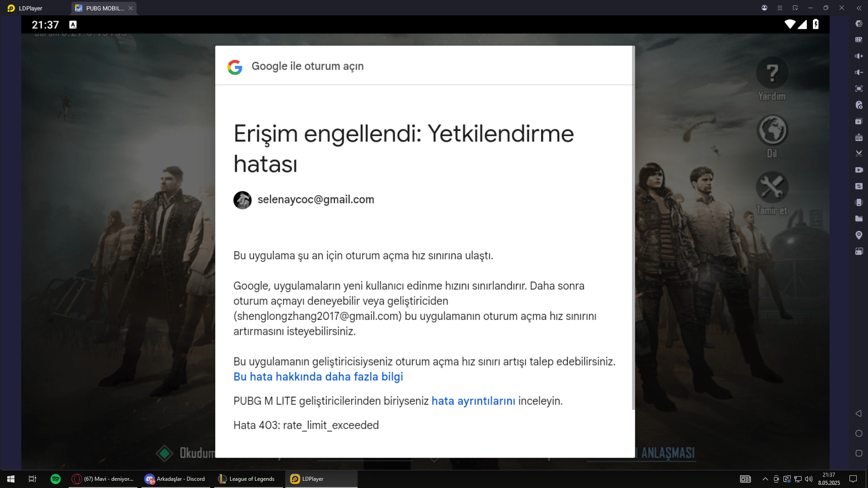Open virtual location pin icon
Viewport: 868px width, 488px height.
pyautogui.click(x=859, y=235)
